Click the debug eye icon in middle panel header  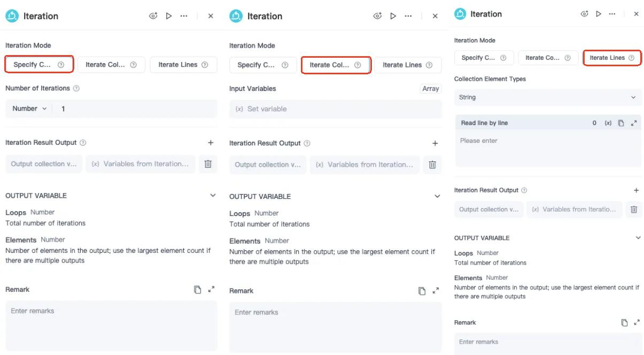point(378,16)
